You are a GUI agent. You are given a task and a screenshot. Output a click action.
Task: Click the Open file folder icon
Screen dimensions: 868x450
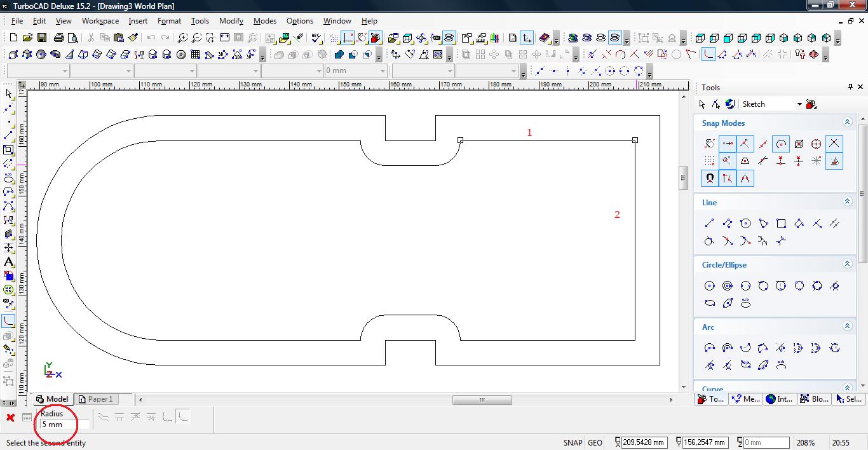[28, 38]
